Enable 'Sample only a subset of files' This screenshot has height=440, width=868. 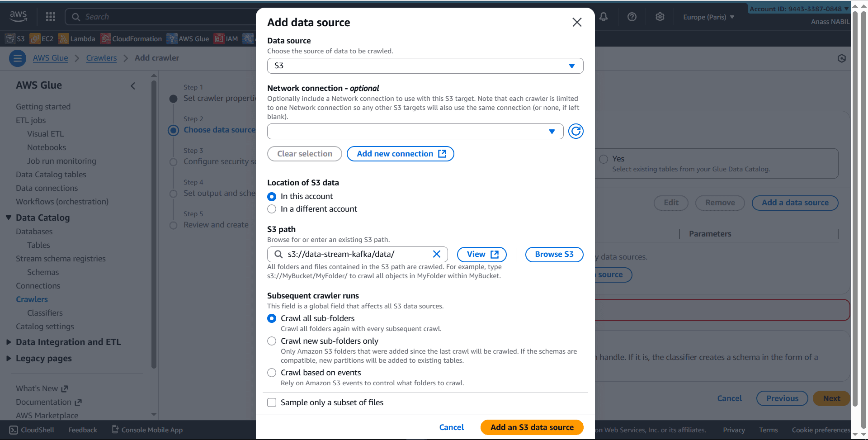pyautogui.click(x=272, y=402)
